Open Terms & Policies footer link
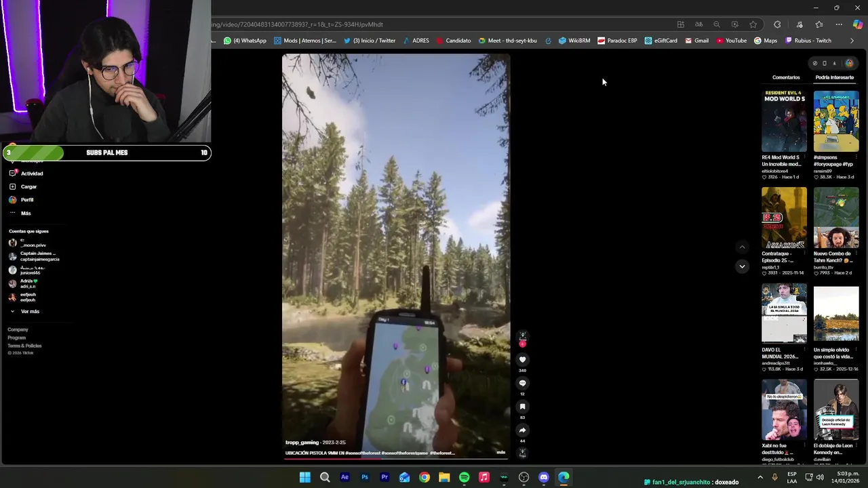 point(24,346)
